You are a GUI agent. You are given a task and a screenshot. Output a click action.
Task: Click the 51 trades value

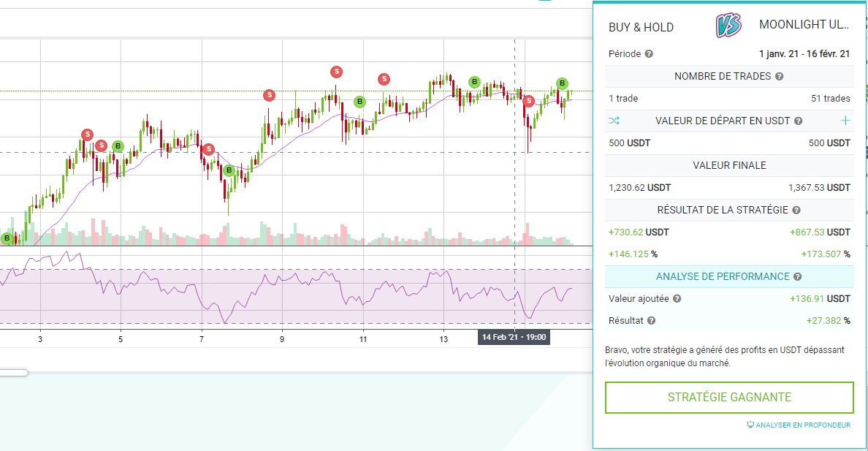(x=830, y=98)
